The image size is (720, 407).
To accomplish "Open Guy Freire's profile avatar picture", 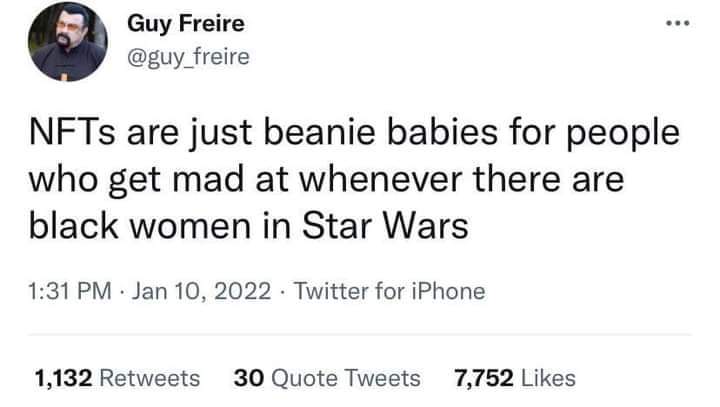I will [x=68, y=41].
